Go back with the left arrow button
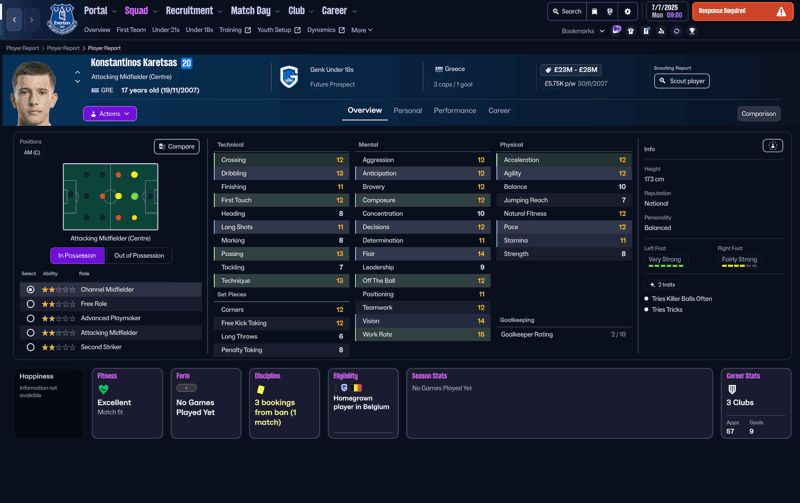The image size is (800, 503). click(14, 19)
